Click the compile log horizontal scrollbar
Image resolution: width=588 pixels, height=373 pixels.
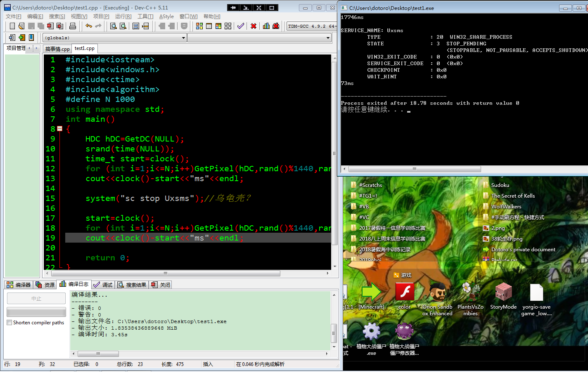98,354
